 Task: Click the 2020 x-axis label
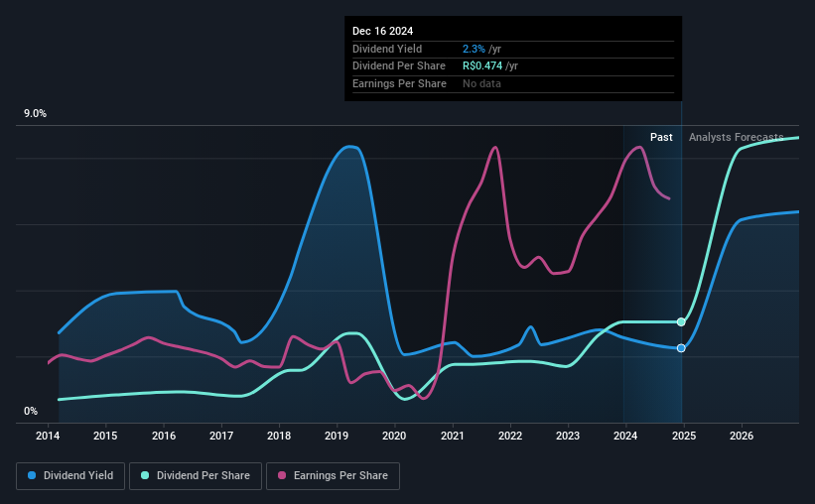click(394, 436)
